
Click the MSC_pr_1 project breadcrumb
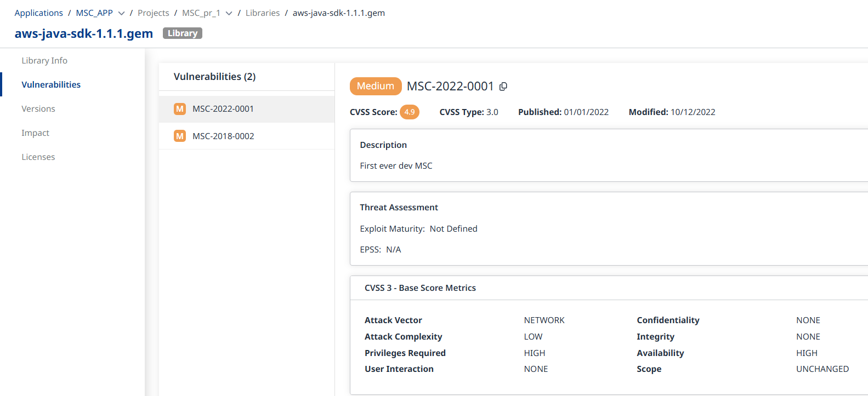201,13
